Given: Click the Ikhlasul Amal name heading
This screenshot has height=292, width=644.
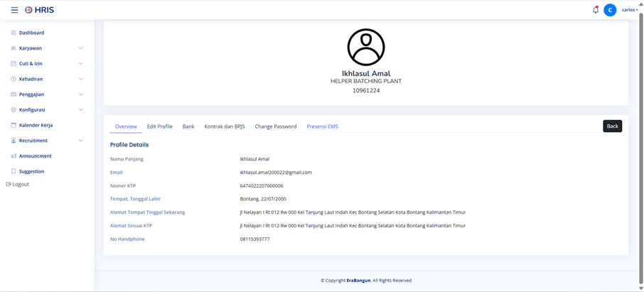Looking at the screenshot, I should [366, 73].
